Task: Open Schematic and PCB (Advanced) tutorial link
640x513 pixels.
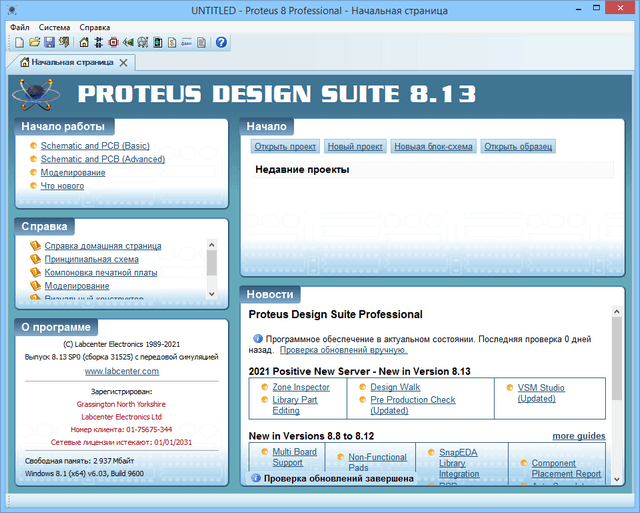Action: pyautogui.click(x=103, y=159)
